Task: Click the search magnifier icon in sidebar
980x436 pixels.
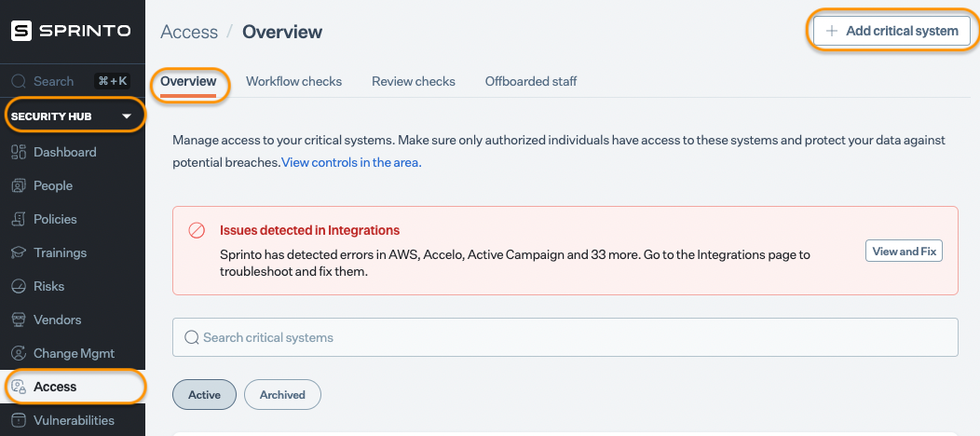Action: (19, 81)
